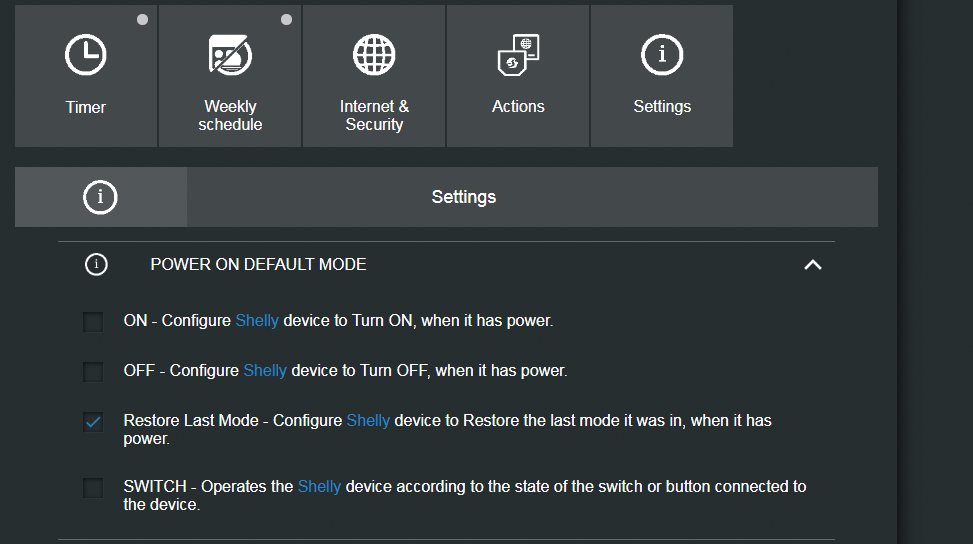Open the Timer clock icon

86,55
